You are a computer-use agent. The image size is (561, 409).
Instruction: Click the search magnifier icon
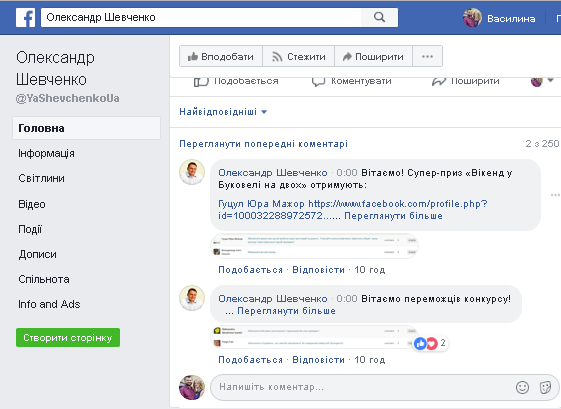tap(379, 17)
